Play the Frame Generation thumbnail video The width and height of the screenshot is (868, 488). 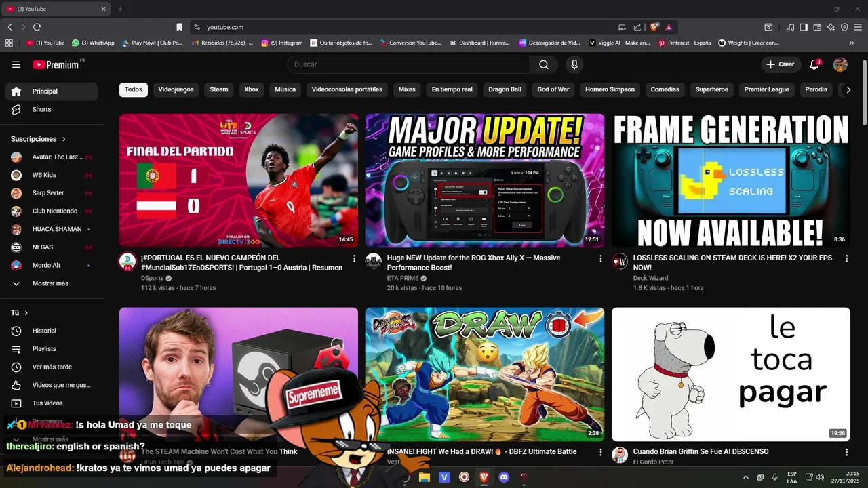(731, 180)
